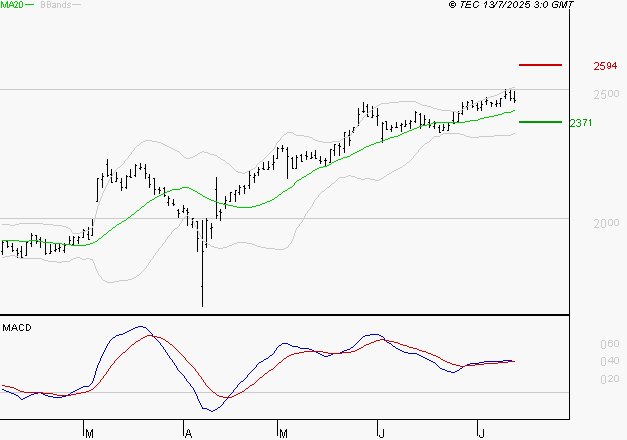627x440 pixels.
Task: Click the 040 MACD scale label
Action: coord(610,361)
